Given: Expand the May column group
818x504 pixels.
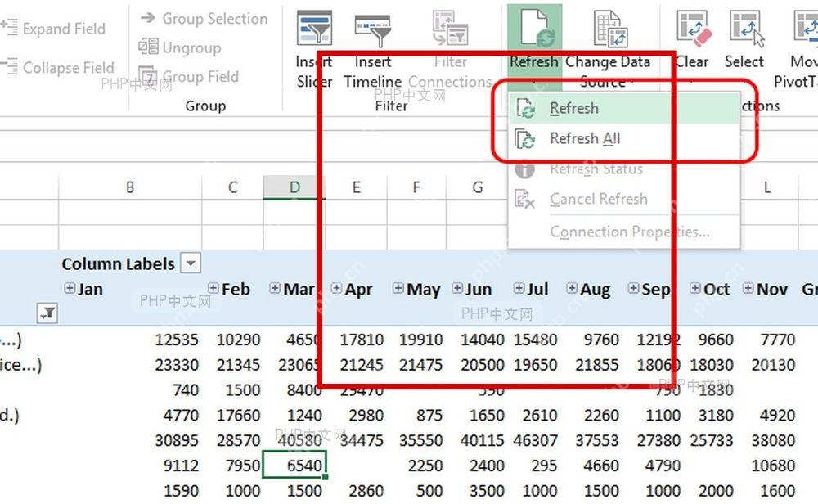Looking at the screenshot, I should coord(398,288).
